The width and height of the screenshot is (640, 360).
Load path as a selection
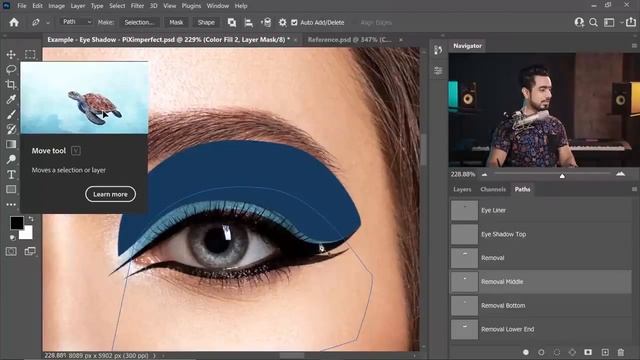click(557, 352)
